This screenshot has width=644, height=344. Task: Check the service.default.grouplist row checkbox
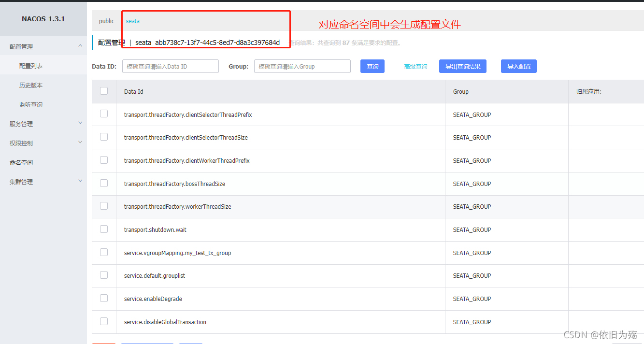104,275
